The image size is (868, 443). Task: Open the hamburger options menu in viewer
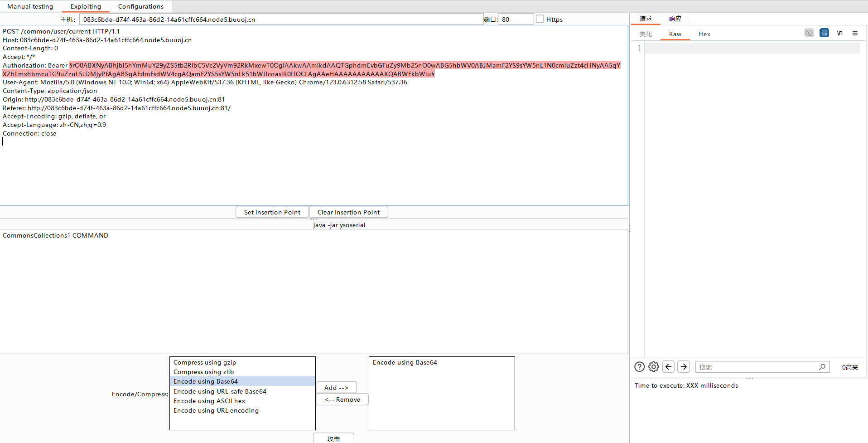click(855, 33)
